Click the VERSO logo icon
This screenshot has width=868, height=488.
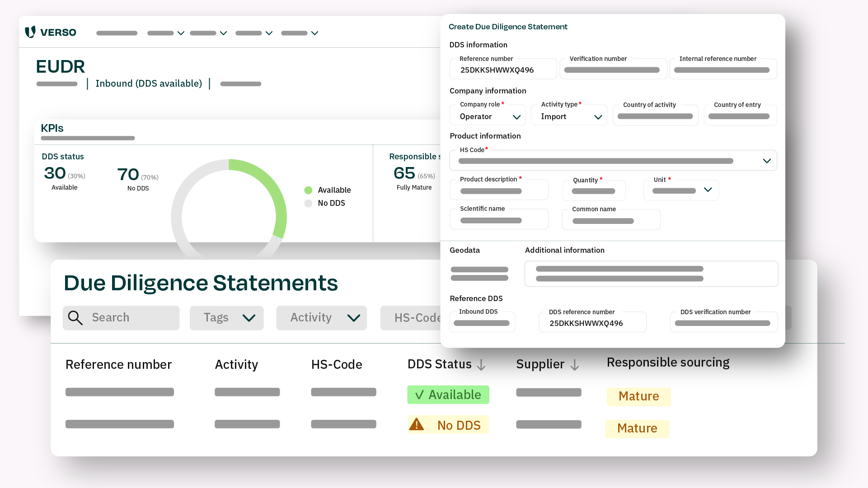[x=30, y=32]
